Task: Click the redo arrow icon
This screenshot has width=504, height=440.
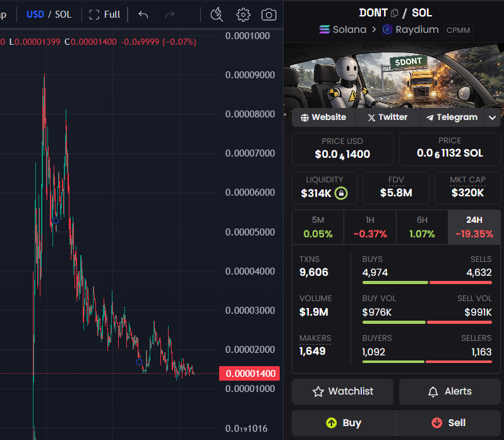Action: click(170, 15)
